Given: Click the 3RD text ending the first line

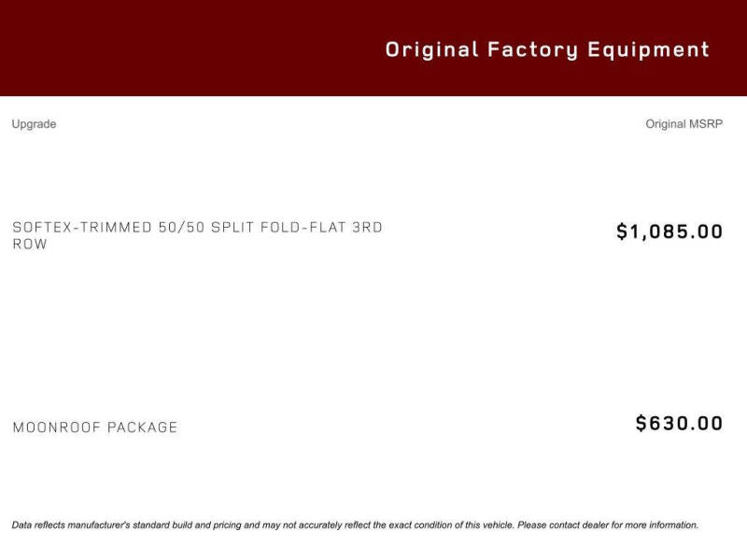Looking at the screenshot, I should 367,227.
